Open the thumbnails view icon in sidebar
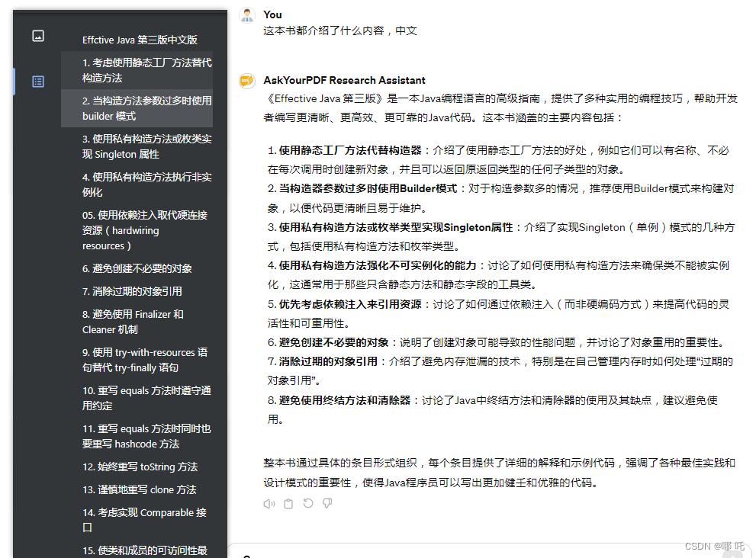 (x=38, y=36)
